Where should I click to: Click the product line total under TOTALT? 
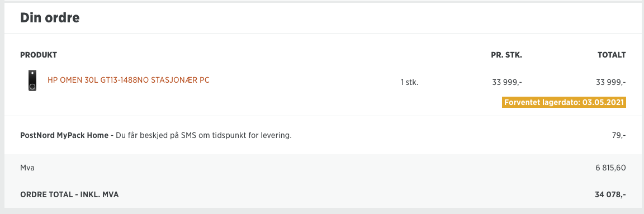(x=610, y=83)
